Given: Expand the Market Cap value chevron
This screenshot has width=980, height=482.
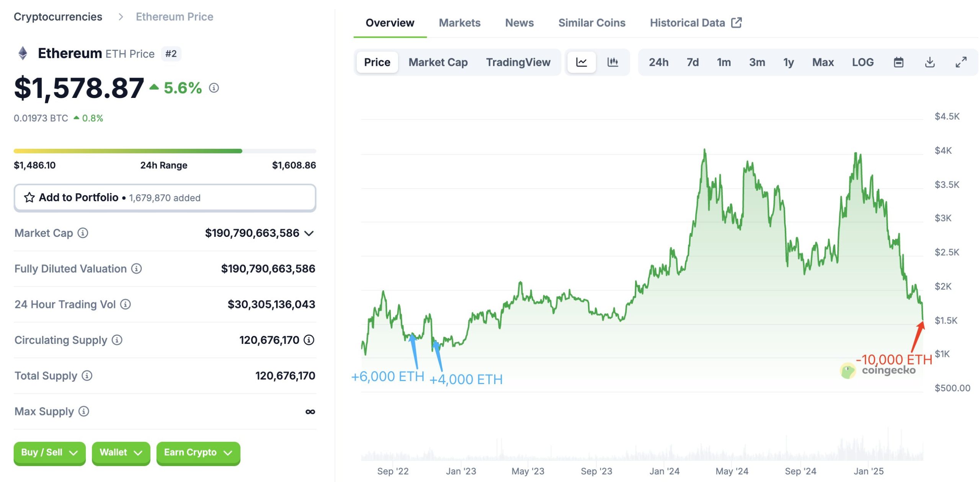Looking at the screenshot, I should [309, 233].
